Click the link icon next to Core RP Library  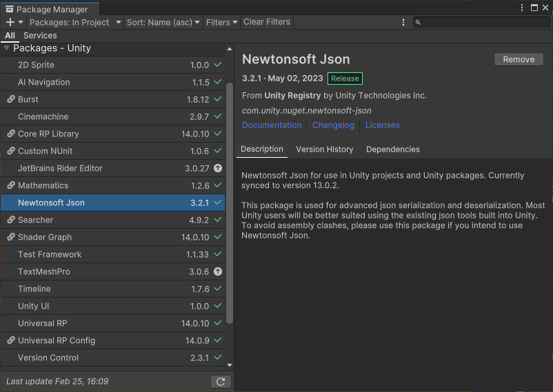click(x=11, y=134)
